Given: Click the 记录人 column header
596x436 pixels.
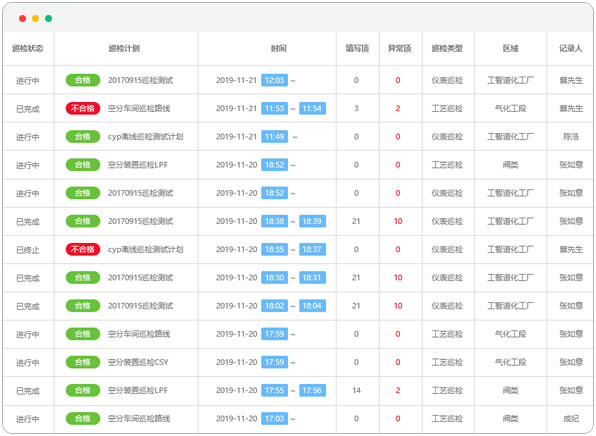Looking at the screenshot, I should 570,48.
